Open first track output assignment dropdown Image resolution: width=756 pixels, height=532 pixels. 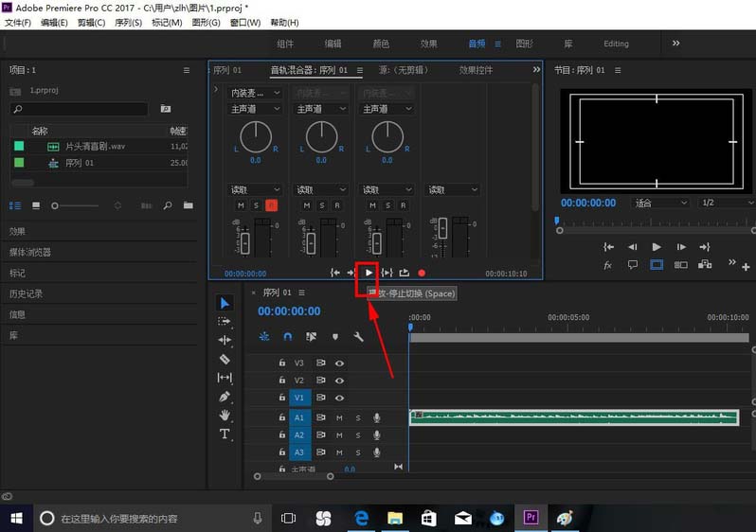[x=255, y=109]
